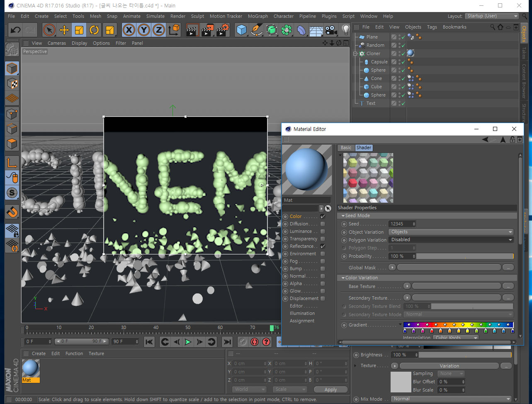Open the viewport Cameras menu
This screenshot has height=404, width=532.
pyautogui.click(x=57, y=43)
